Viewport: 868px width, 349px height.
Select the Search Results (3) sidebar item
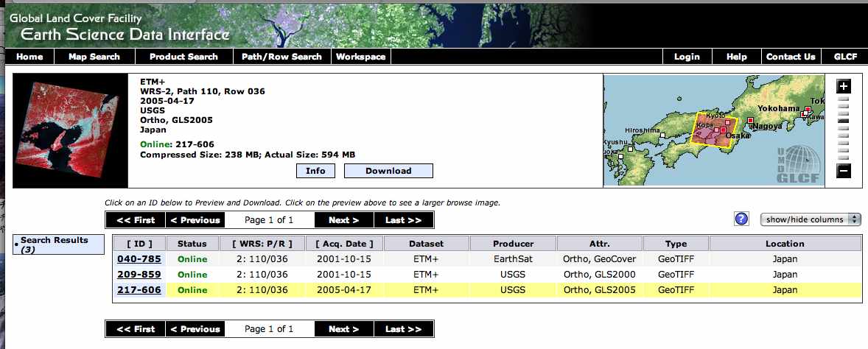(x=59, y=244)
